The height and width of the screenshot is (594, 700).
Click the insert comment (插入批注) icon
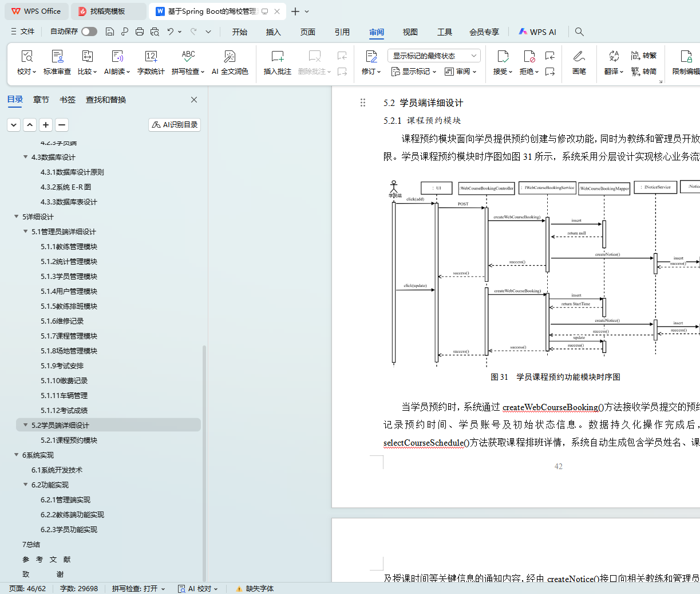pos(277,57)
